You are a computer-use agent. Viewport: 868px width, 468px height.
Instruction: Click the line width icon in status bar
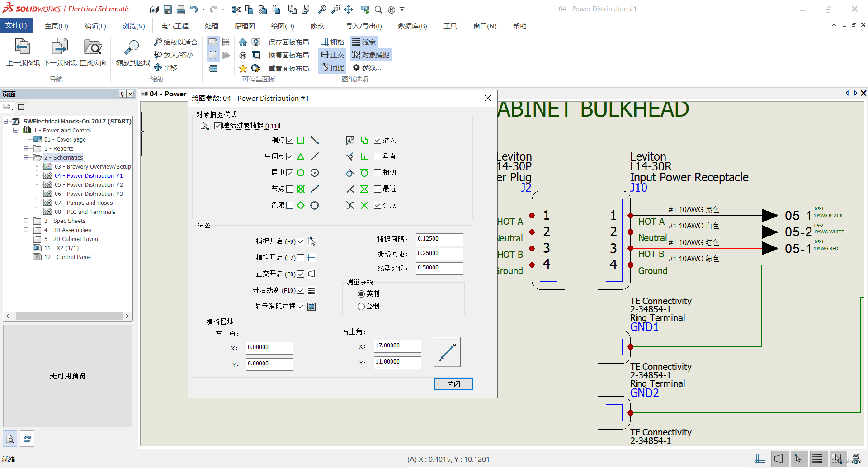[x=817, y=459]
